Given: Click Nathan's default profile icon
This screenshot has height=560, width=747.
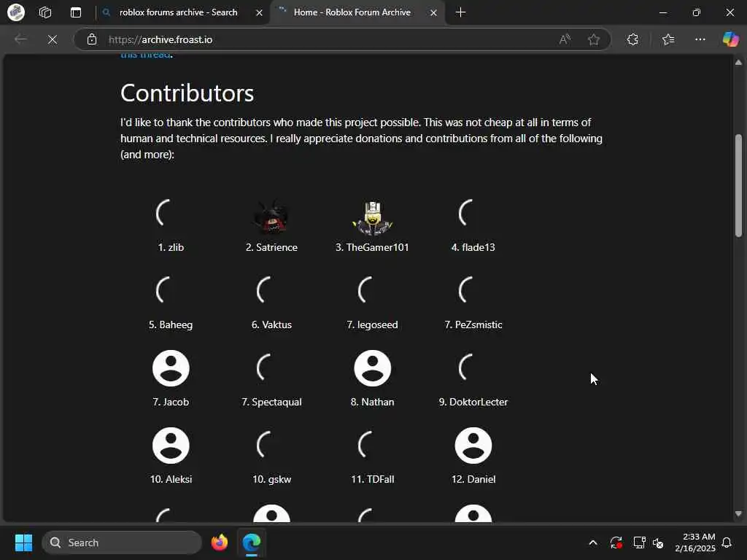Looking at the screenshot, I should (x=373, y=368).
